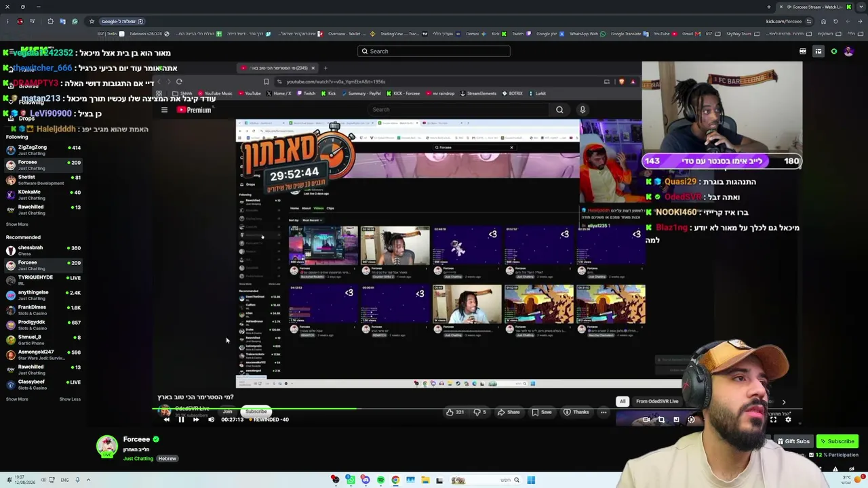The width and height of the screenshot is (868, 488).
Task: Reload the embedded browser page
Action: pyautogui.click(x=179, y=81)
